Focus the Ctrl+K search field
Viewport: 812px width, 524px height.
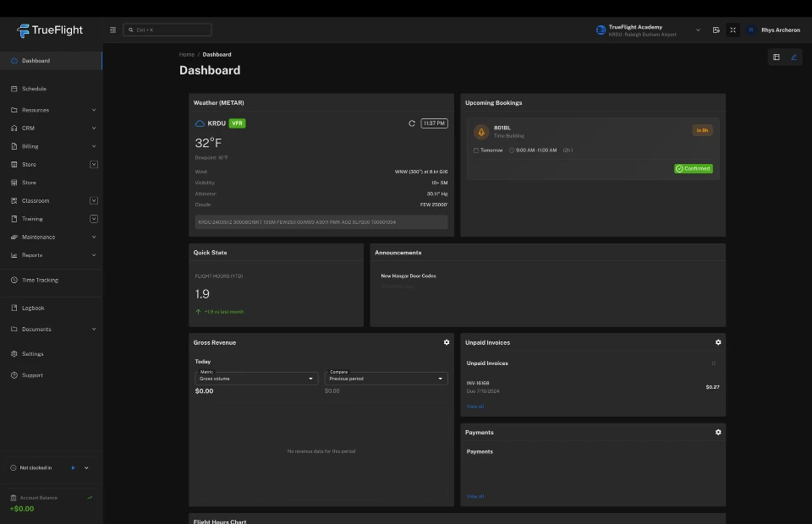pyautogui.click(x=169, y=30)
